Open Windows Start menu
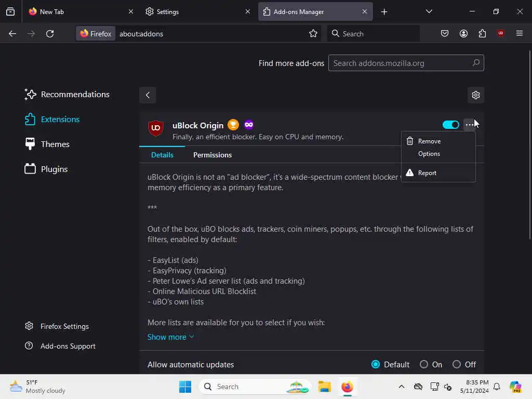This screenshot has width=532, height=399. click(185, 387)
